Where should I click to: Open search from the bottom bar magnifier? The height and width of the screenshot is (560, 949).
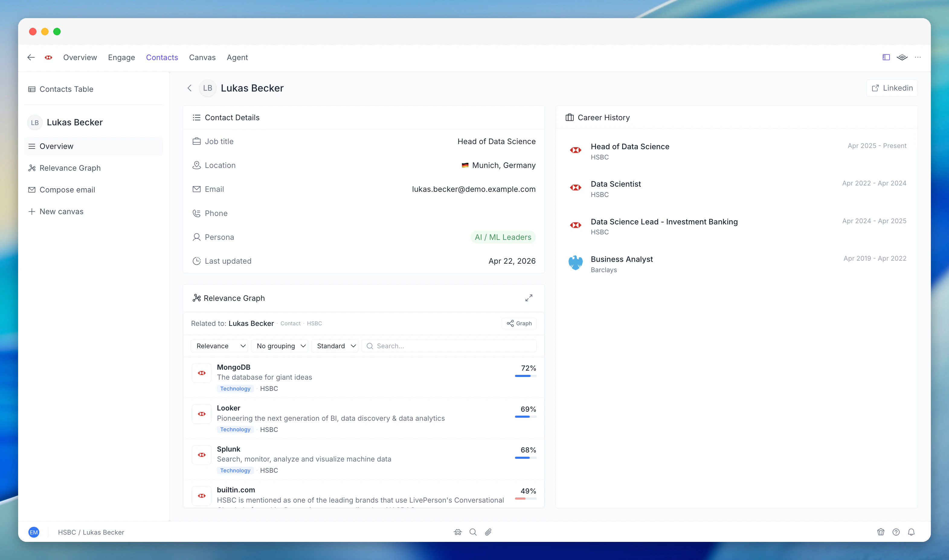[473, 532]
